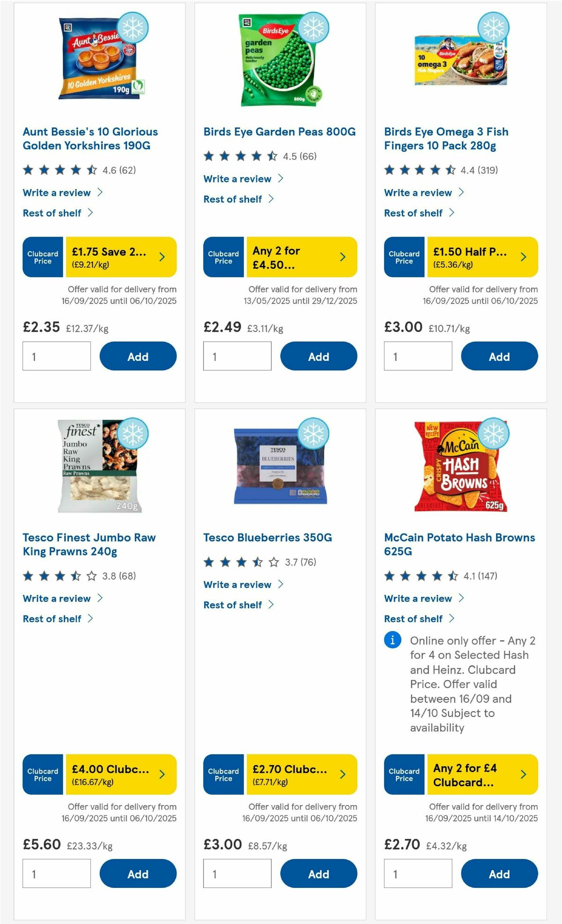Click the Clubcard Price badge on the king prawns offer

point(42,775)
